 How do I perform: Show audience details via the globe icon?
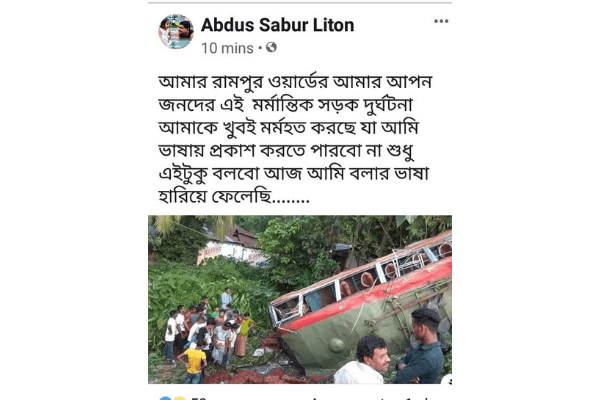[271, 47]
